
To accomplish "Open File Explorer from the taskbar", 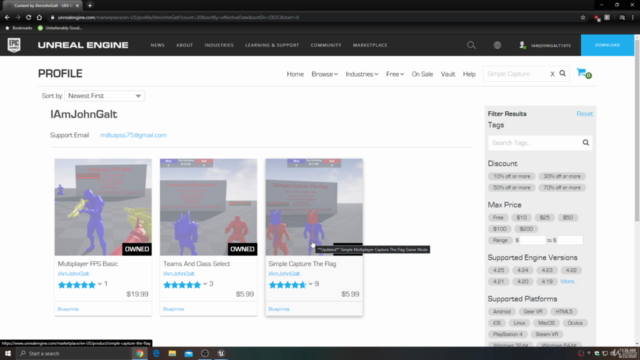I will (x=172, y=353).
